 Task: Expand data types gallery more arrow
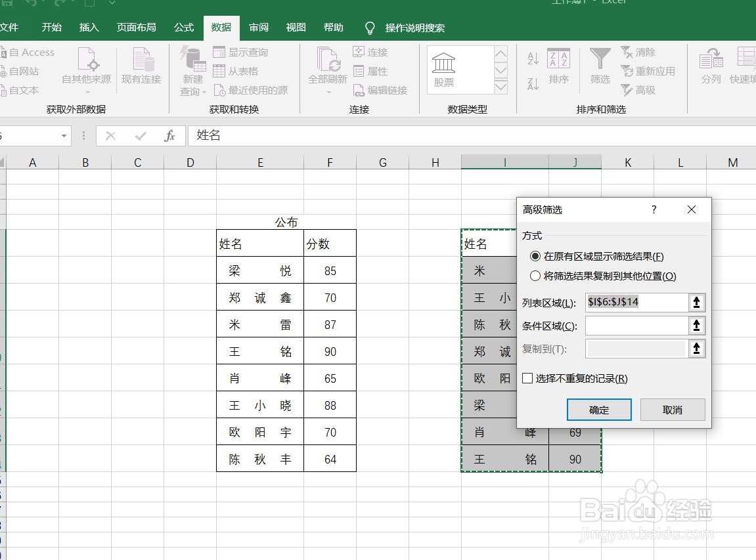[x=501, y=87]
